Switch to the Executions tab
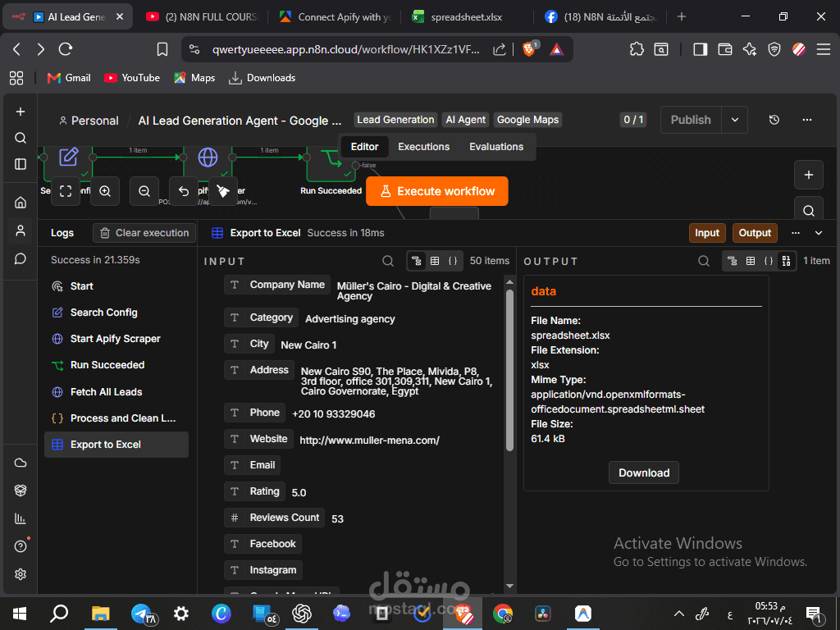This screenshot has width=840, height=630. coord(424,147)
